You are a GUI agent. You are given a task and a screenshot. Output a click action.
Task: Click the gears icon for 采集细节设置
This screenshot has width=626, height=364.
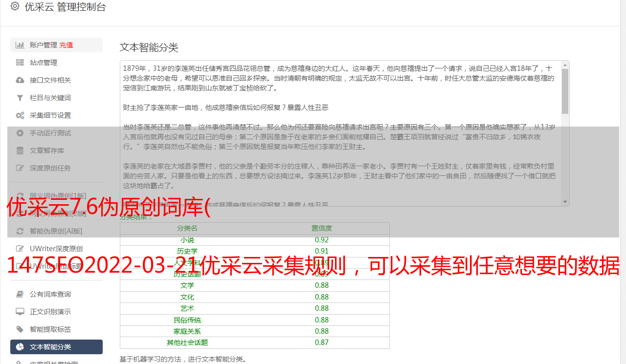[x=20, y=115]
